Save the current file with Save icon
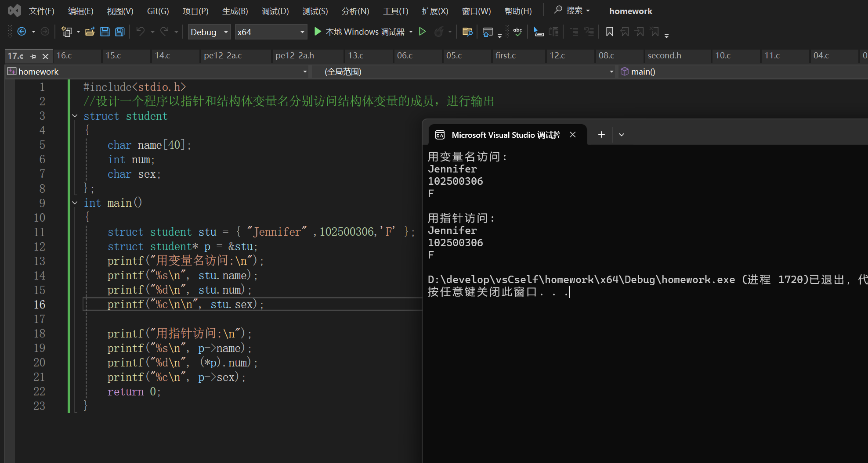This screenshot has height=463, width=868. tap(105, 32)
